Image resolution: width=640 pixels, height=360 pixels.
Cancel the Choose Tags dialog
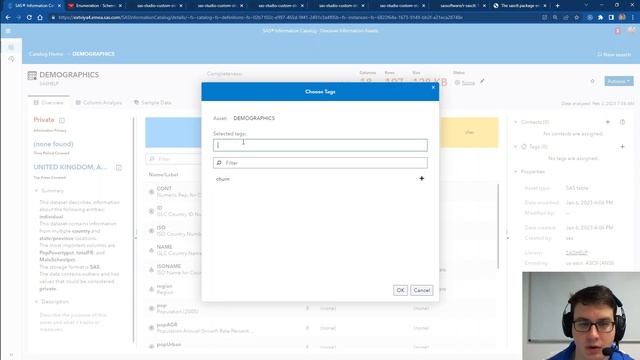pos(421,290)
